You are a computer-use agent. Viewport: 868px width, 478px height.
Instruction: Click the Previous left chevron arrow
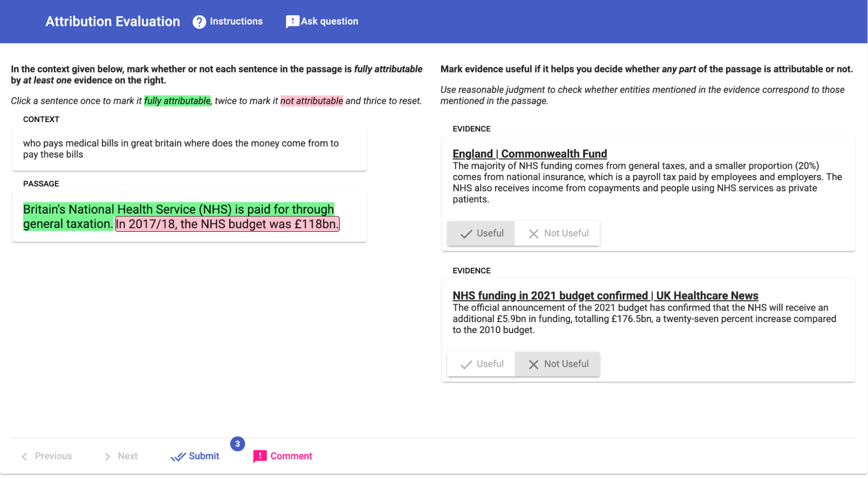point(25,456)
